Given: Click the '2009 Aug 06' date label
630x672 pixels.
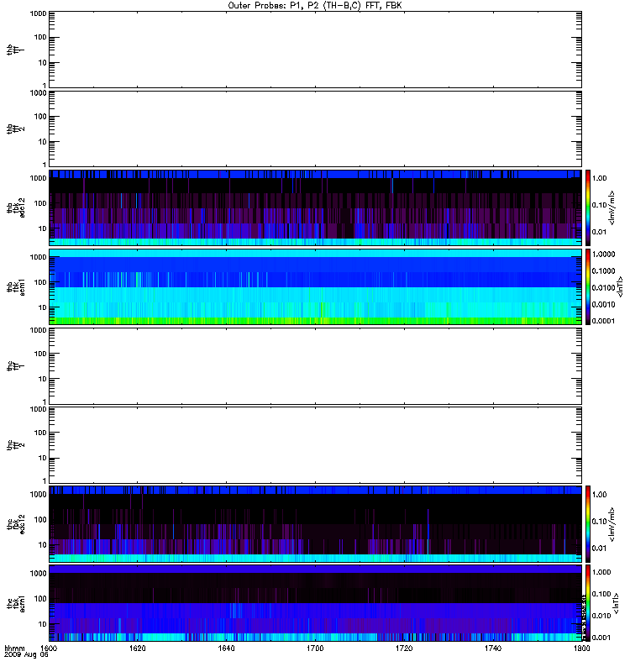Looking at the screenshot, I should pos(26,655).
